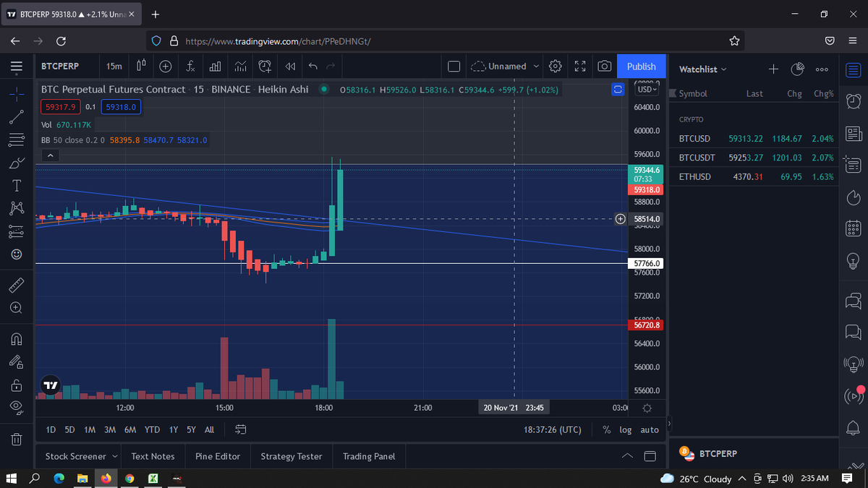Open the indicator templates icon
868x488 pixels.
pyautogui.click(x=239, y=66)
